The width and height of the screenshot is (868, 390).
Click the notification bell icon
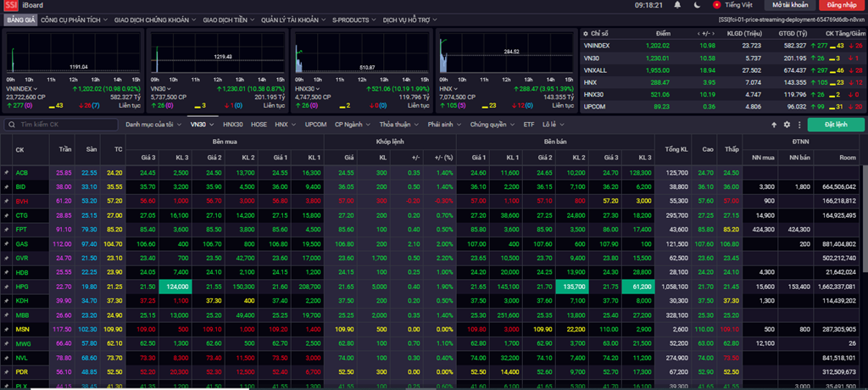[x=678, y=5]
